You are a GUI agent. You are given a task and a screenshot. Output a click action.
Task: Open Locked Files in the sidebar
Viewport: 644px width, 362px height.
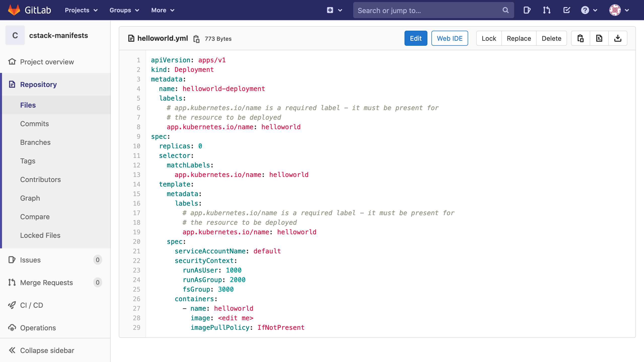click(x=55, y=235)
